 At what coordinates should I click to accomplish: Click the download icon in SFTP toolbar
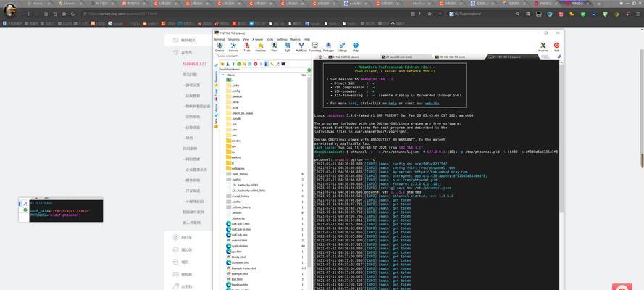[227, 64]
